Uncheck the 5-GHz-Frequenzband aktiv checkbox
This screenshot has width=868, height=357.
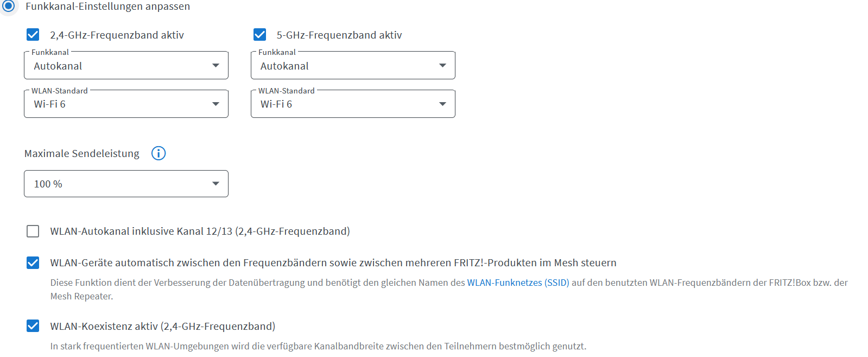coord(260,35)
